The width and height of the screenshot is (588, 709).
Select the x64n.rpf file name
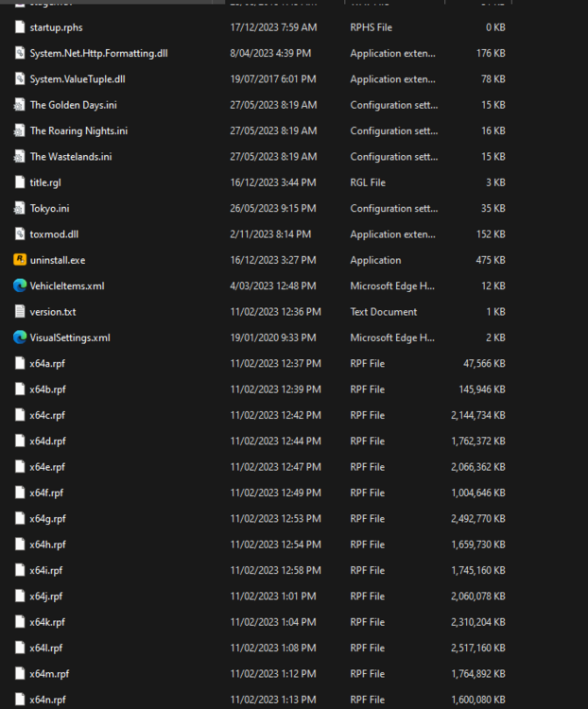(47, 700)
